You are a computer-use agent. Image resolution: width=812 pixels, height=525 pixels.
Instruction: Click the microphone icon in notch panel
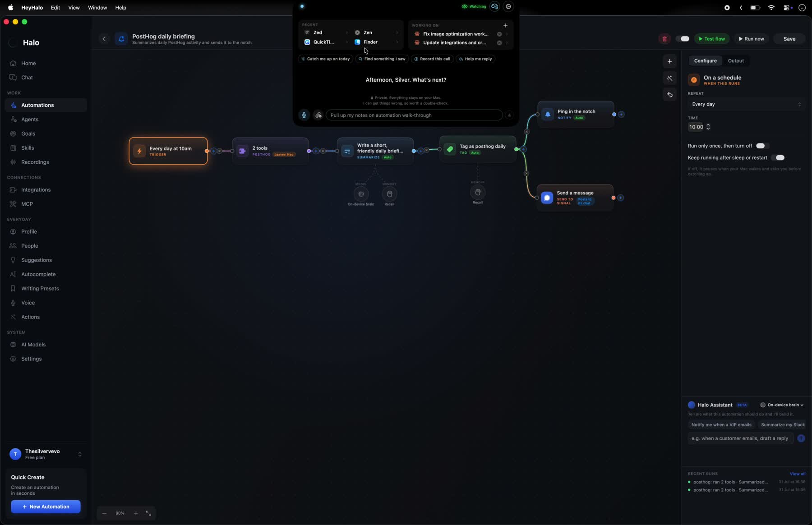click(x=304, y=115)
